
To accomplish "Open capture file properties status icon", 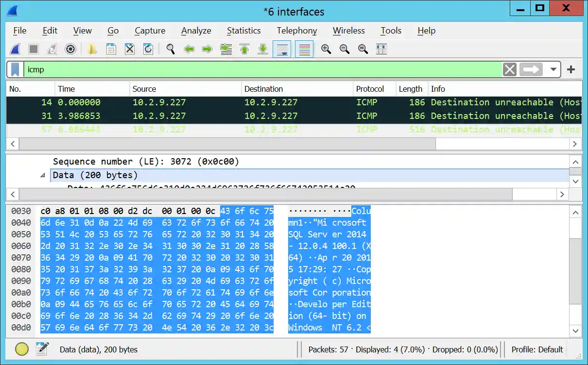I will tap(43, 349).
